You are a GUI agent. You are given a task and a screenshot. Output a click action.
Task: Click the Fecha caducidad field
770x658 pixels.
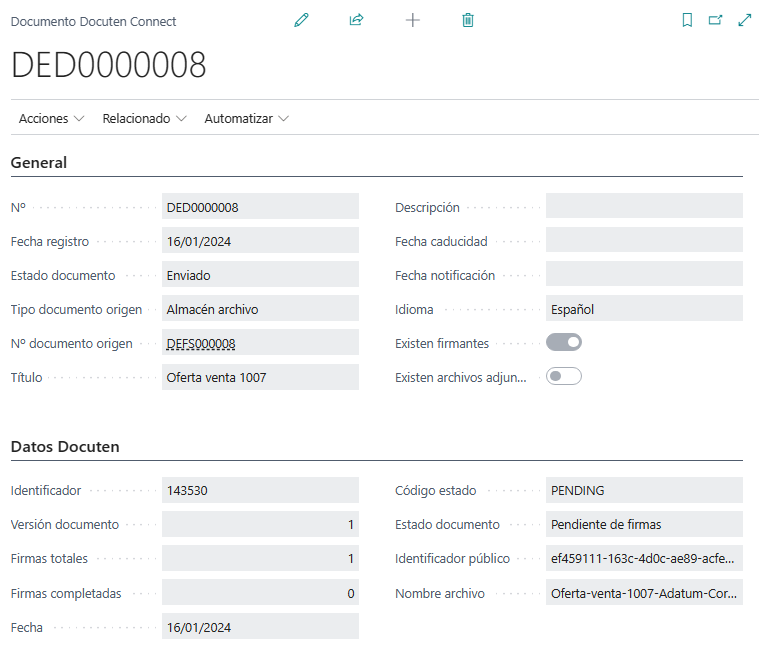[x=643, y=241]
